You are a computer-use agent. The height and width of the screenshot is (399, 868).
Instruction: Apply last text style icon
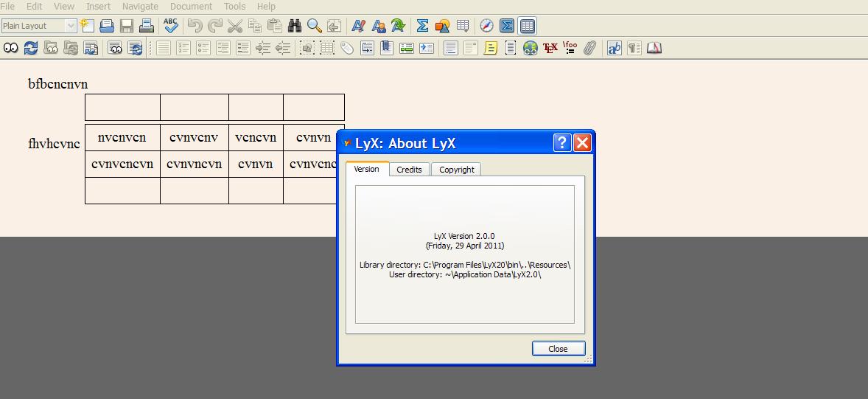398,26
